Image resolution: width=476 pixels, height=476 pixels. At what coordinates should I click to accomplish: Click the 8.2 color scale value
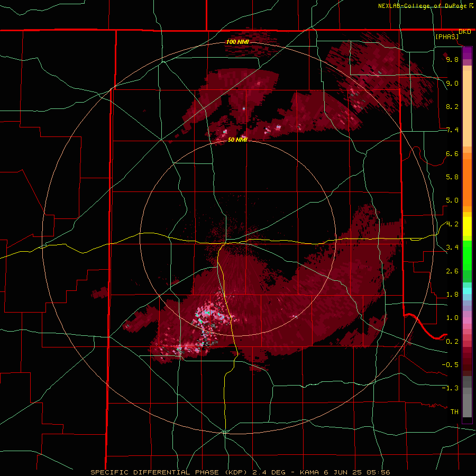click(452, 106)
